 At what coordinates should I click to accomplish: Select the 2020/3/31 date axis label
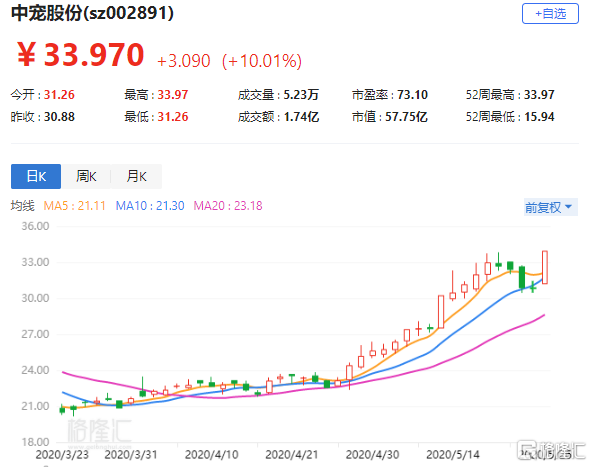pos(131,455)
